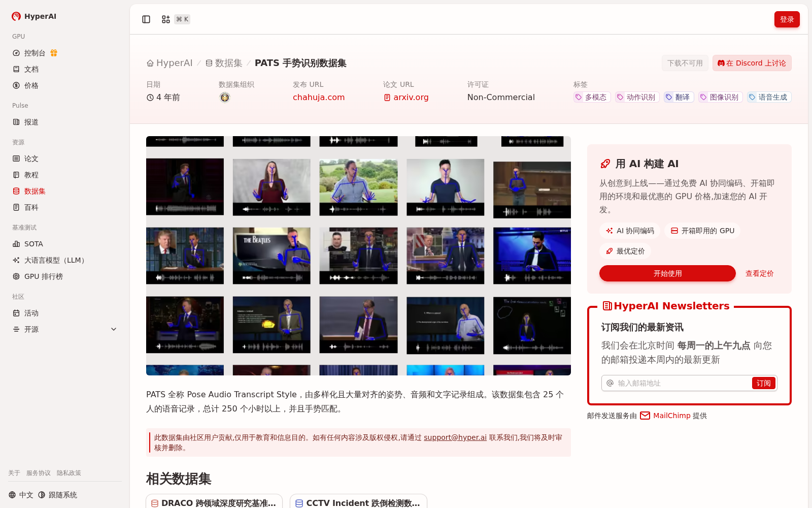Select the 翻译 tag

pyautogui.click(x=678, y=97)
